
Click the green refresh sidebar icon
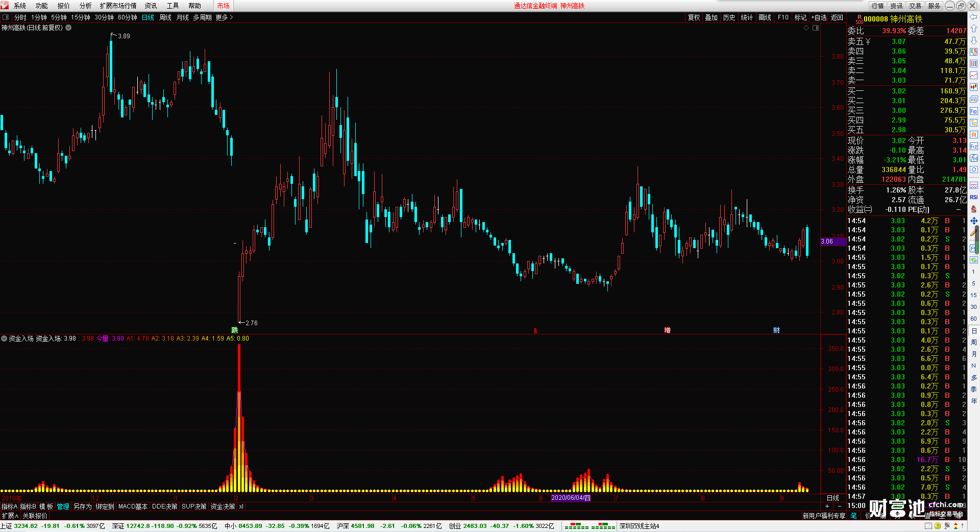click(974, 260)
